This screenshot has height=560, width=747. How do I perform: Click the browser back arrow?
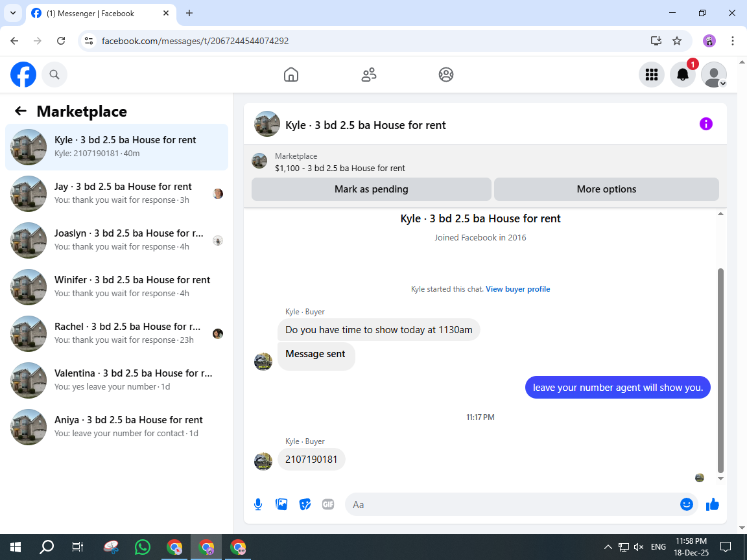(x=14, y=41)
